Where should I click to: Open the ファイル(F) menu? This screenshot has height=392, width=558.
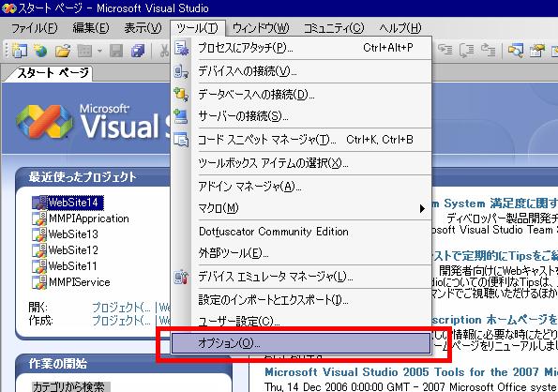(34, 28)
